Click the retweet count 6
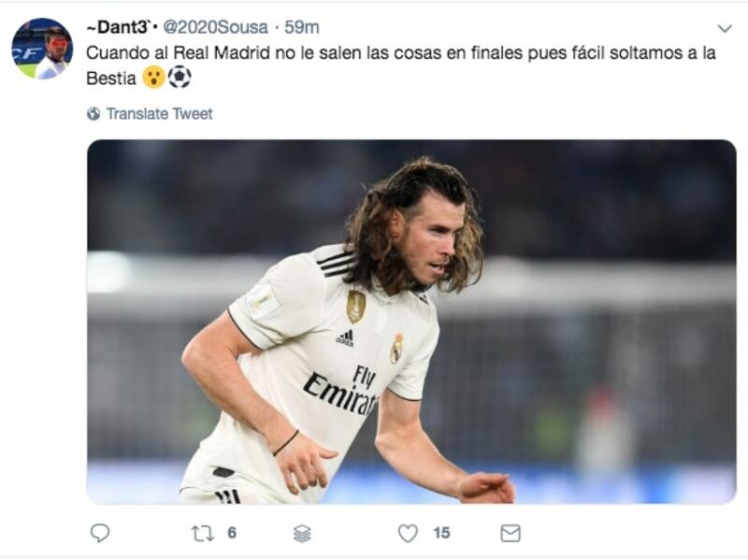The image size is (748, 560). [x=232, y=533]
